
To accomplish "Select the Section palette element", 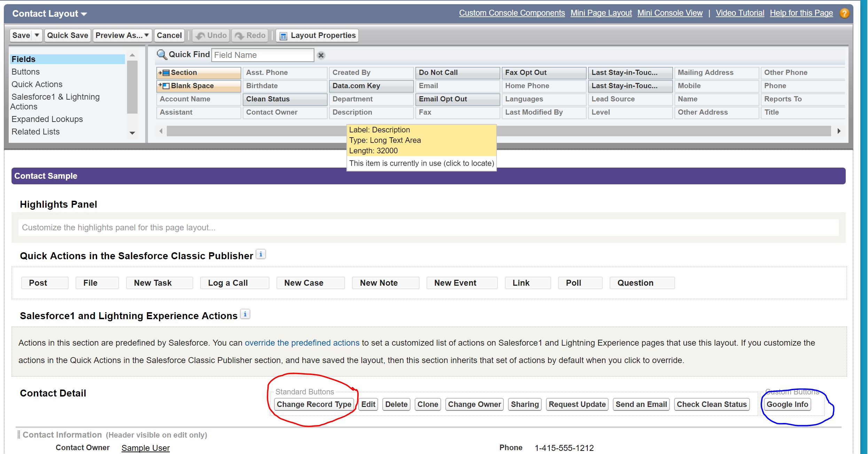I will (x=198, y=72).
